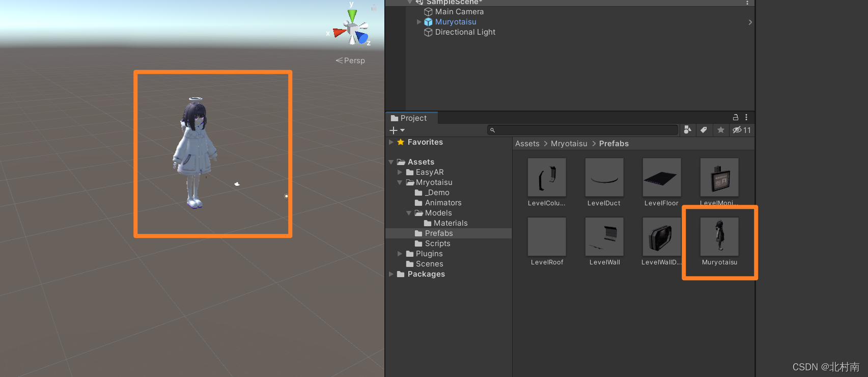
Task: Click the blue Z axis cone of the gizmo
Action: coord(362,37)
